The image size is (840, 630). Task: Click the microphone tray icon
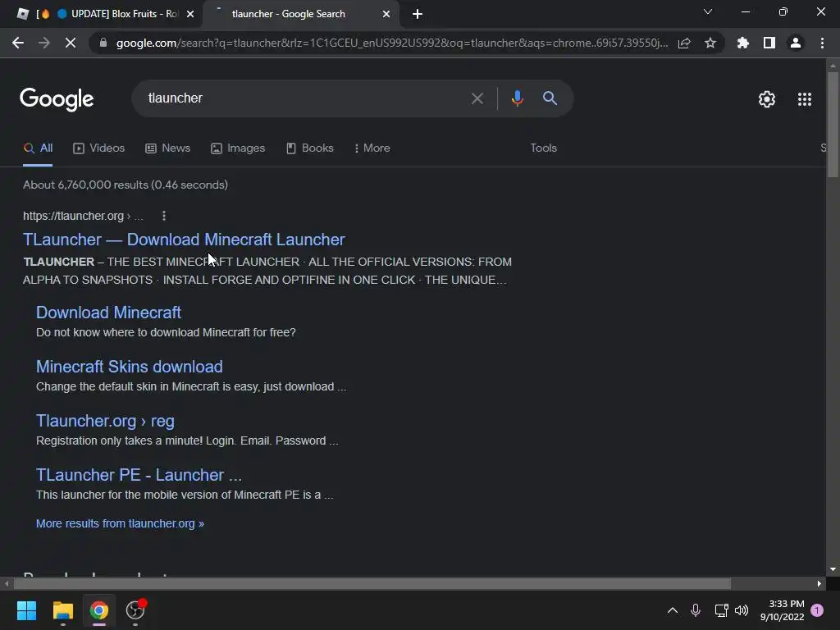click(x=696, y=610)
